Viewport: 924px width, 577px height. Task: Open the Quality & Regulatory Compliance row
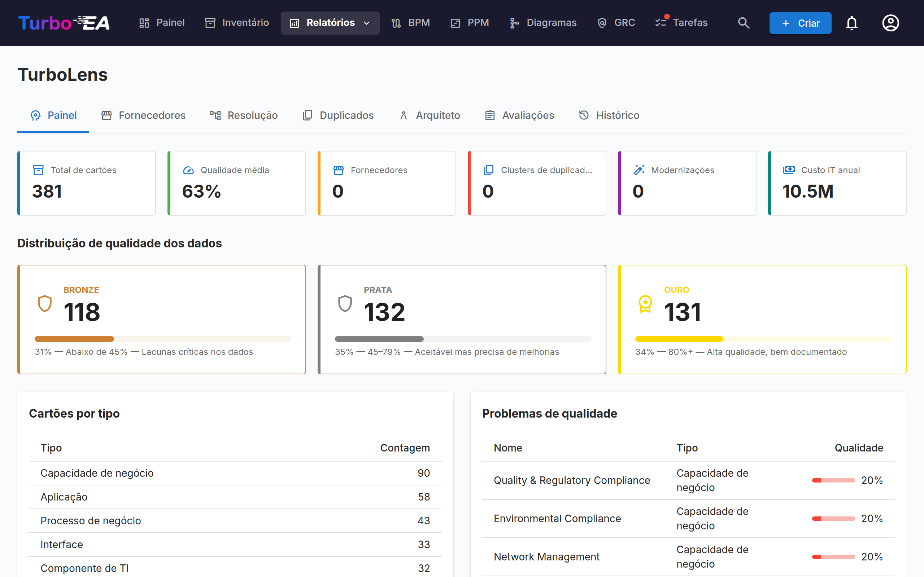(x=688, y=480)
